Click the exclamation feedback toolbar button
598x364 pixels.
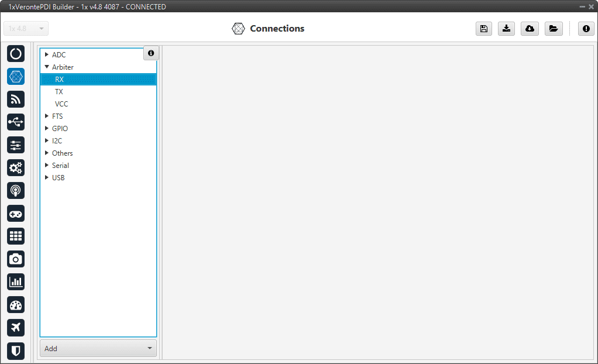586,29
